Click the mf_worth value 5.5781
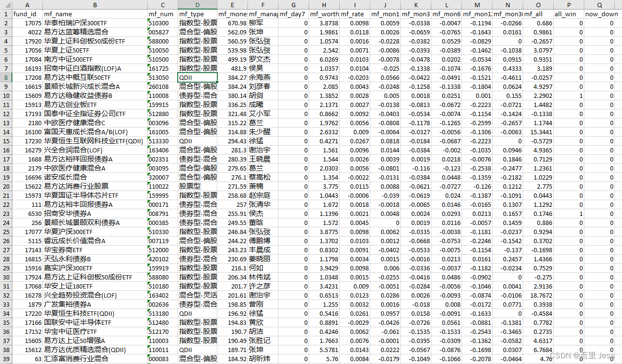This screenshot has width=622, height=364. 324,350
